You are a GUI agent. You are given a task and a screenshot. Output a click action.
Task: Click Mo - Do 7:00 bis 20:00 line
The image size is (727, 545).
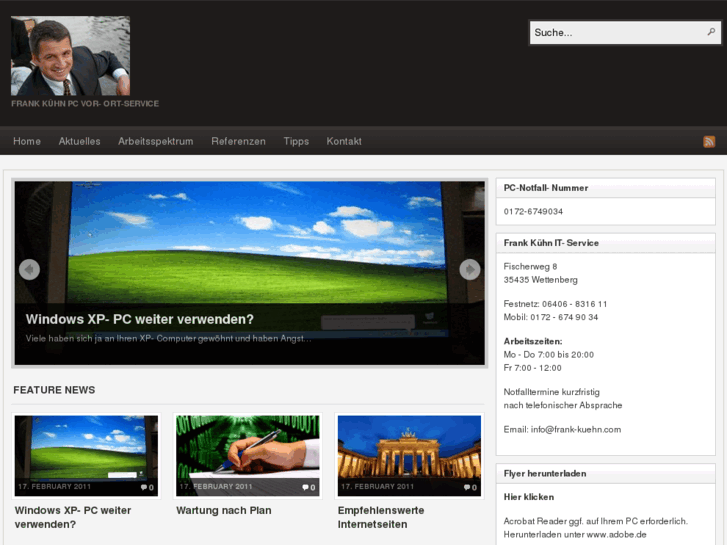coord(548,355)
